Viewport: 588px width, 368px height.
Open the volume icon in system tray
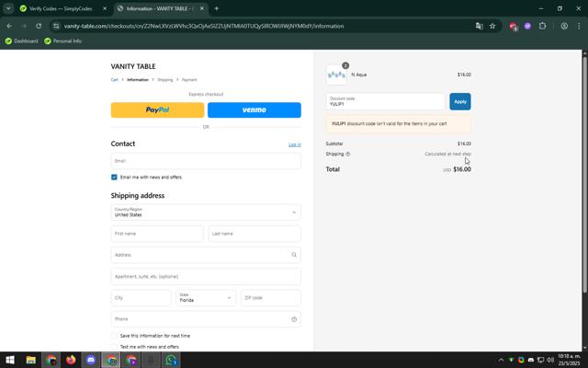pyautogui.click(x=550, y=360)
